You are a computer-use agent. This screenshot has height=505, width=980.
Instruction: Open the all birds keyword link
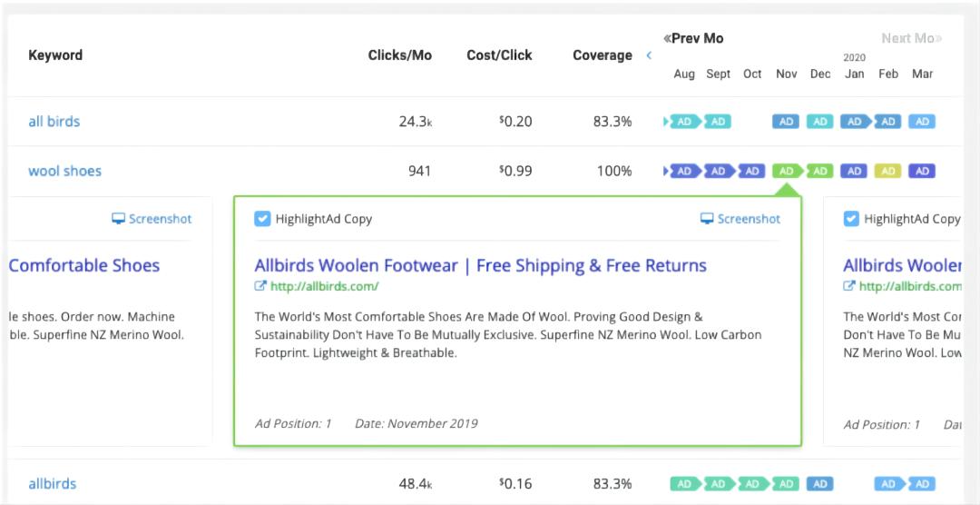pyautogui.click(x=54, y=122)
